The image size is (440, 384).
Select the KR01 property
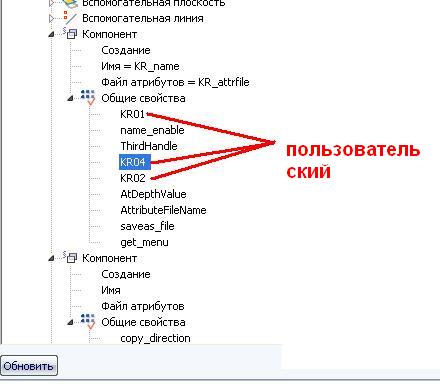[x=132, y=114]
